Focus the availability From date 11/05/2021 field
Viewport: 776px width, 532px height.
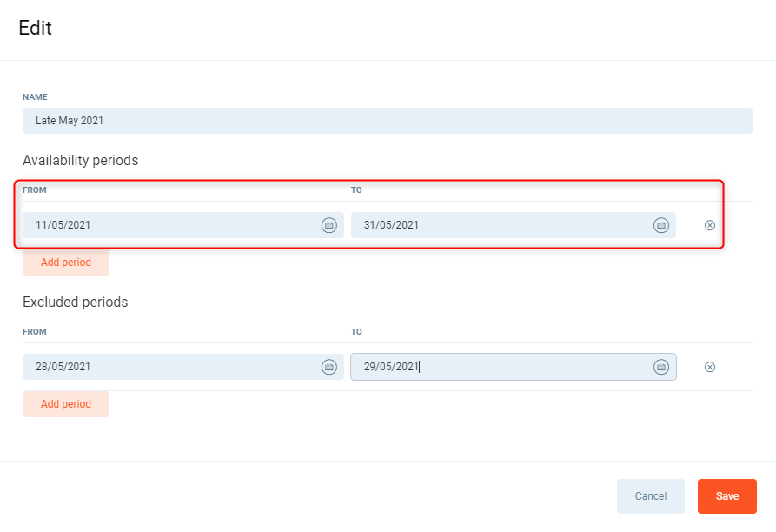(169, 225)
